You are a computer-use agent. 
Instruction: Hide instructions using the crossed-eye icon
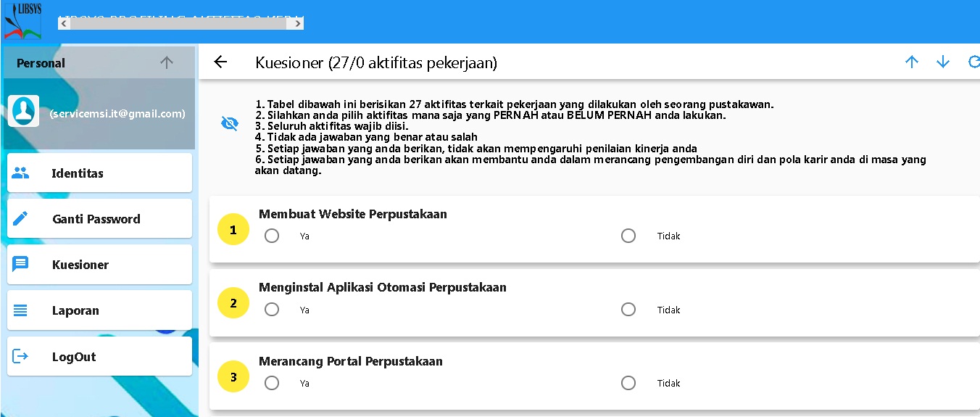tap(229, 124)
